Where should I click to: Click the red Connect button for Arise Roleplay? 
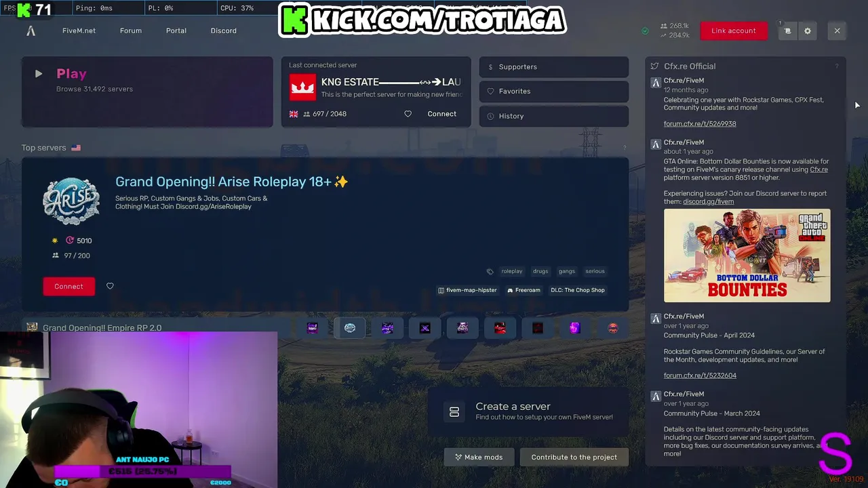(68, 286)
